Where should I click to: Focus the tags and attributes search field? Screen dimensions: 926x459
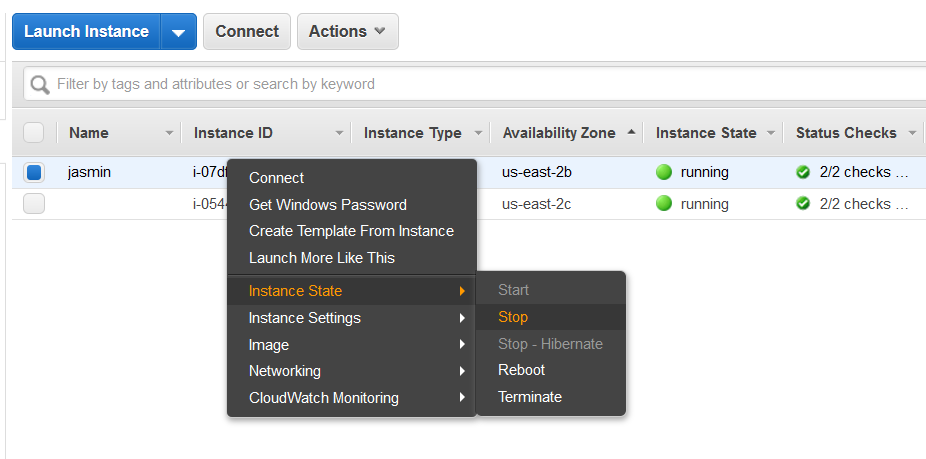480,84
